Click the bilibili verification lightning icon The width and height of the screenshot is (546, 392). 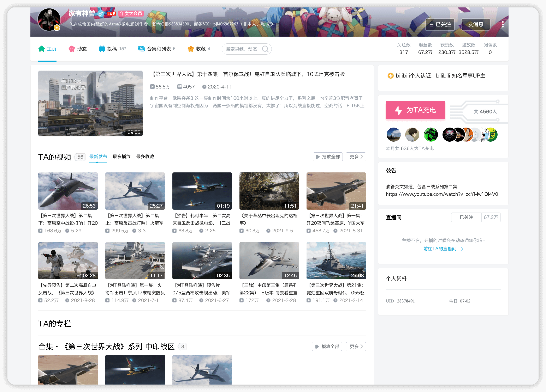390,76
